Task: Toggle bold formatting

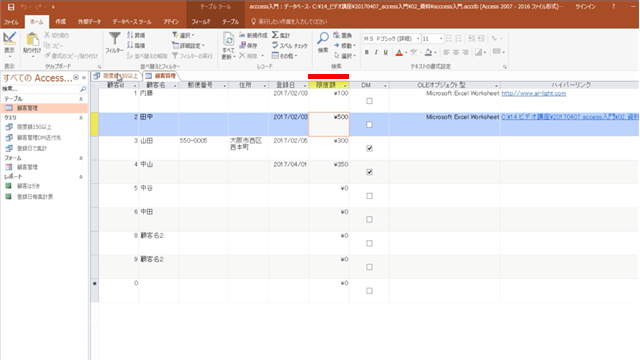Action: coord(367,52)
